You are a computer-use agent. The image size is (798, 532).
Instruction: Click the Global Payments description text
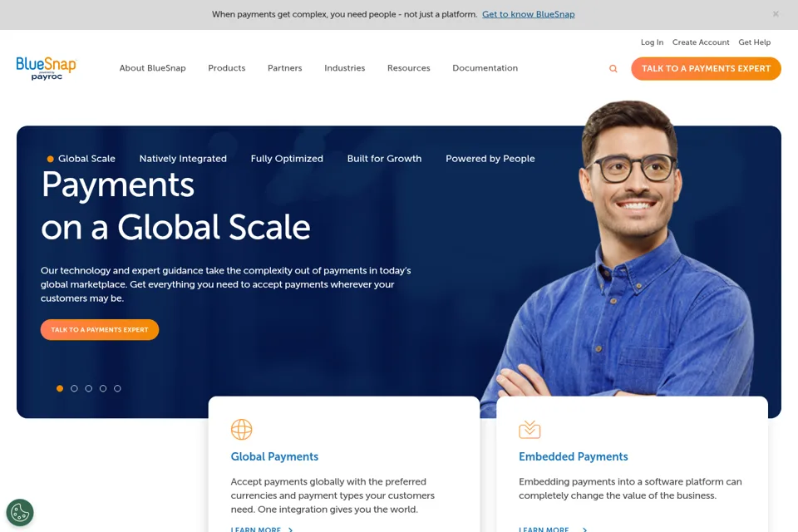tap(332, 495)
